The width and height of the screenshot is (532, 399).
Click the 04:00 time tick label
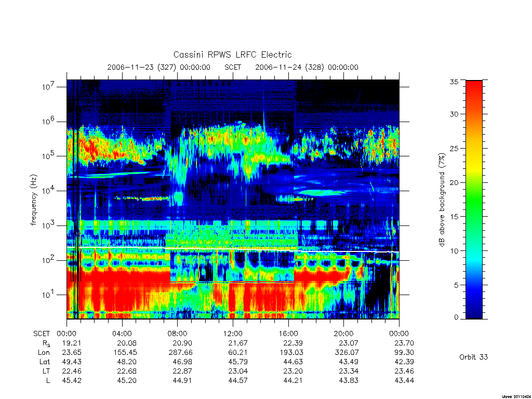tap(122, 334)
